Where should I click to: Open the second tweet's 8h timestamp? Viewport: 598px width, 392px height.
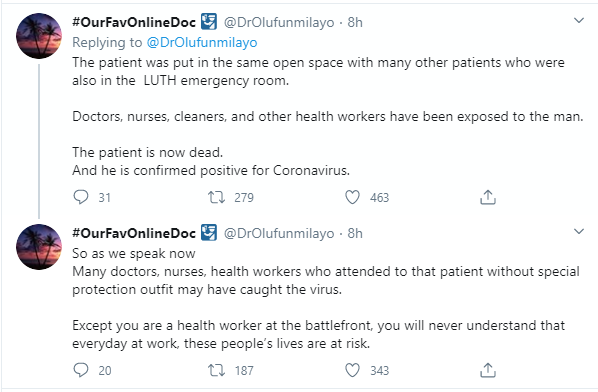point(355,233)
